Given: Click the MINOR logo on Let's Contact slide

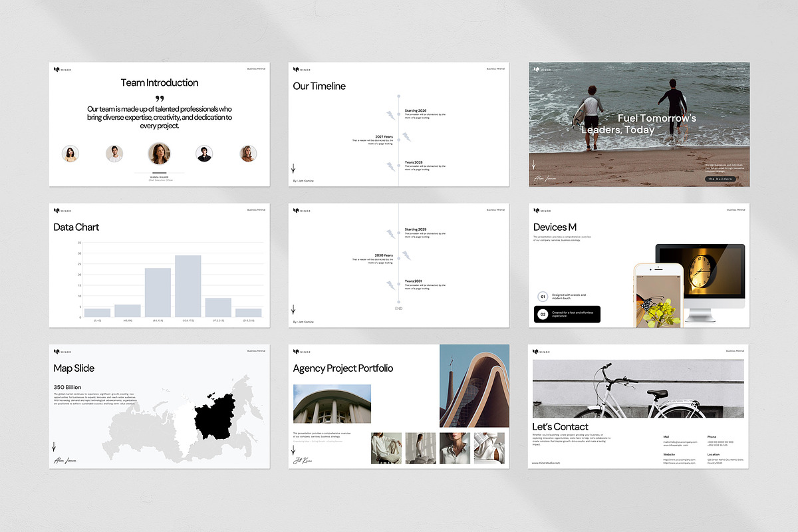Looking at the screenshot, I should click(541, 350).
